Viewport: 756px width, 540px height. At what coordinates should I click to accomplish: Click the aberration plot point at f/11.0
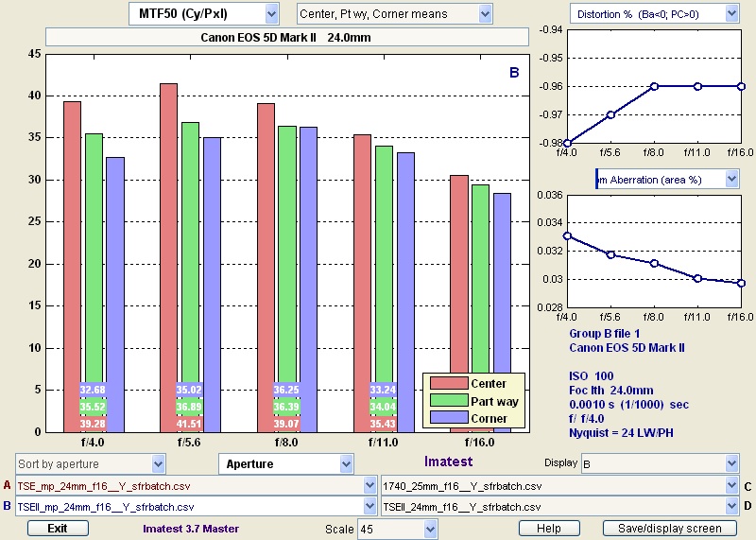click(697, 278)
